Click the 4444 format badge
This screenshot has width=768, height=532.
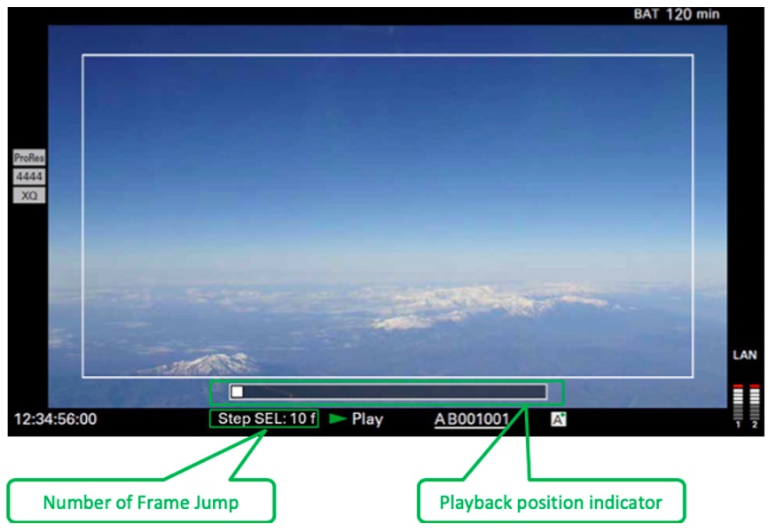click(29, 176)
